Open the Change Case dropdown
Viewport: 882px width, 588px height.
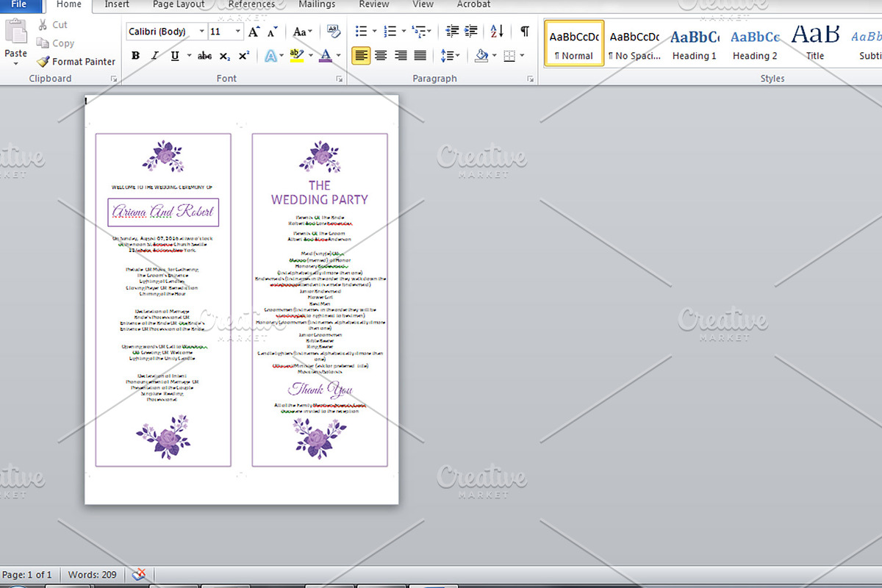pos(302,32)
